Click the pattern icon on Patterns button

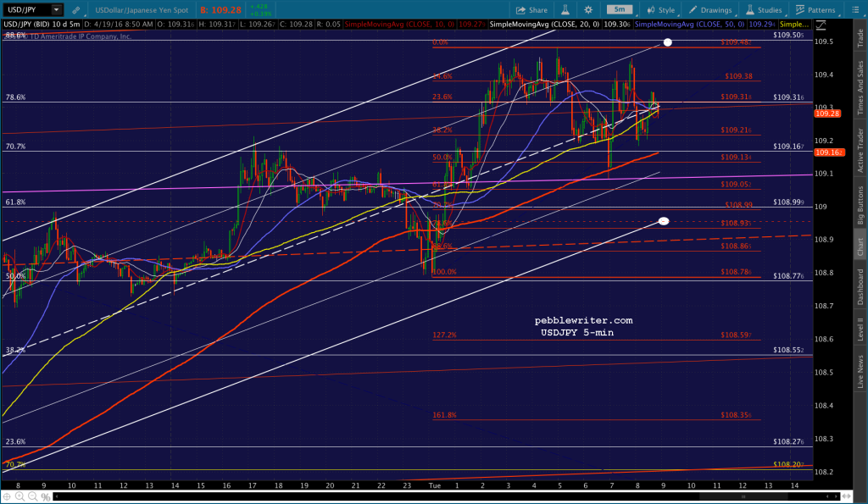coord(800,10)
